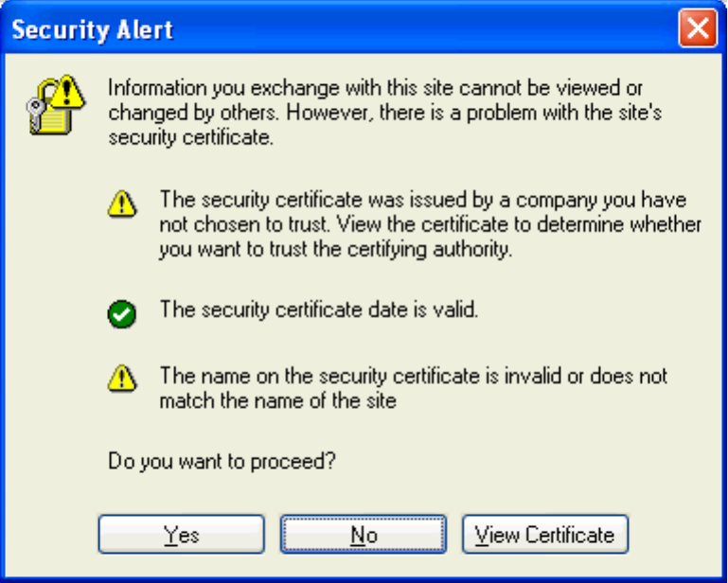Click the empty title bar area
The width and height of the screenshot is (728, 583).
pyautogui.click(x=426, y=29)
